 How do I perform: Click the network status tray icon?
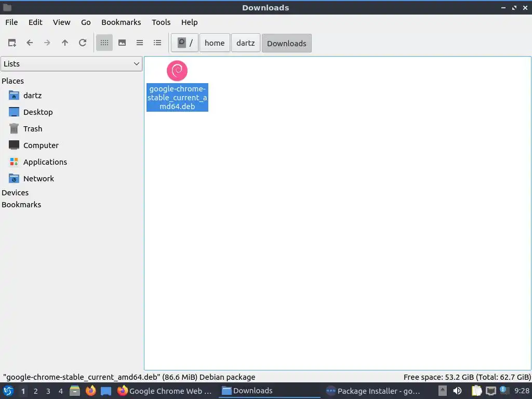[x=490, y=391]
